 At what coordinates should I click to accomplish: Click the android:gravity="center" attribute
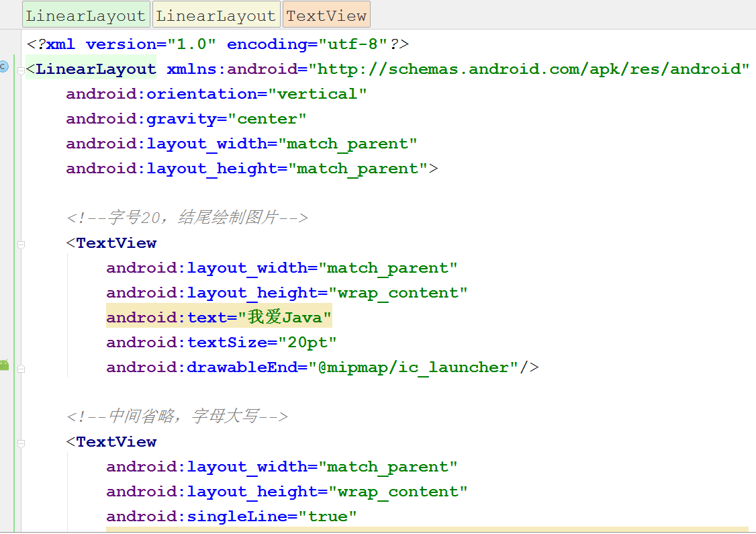(x=186, y=119)
